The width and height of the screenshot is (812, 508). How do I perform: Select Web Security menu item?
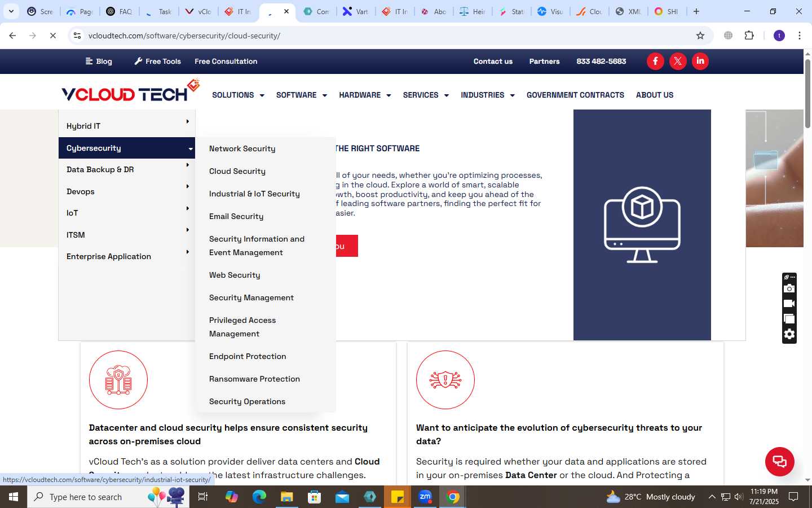coord(235,275)
